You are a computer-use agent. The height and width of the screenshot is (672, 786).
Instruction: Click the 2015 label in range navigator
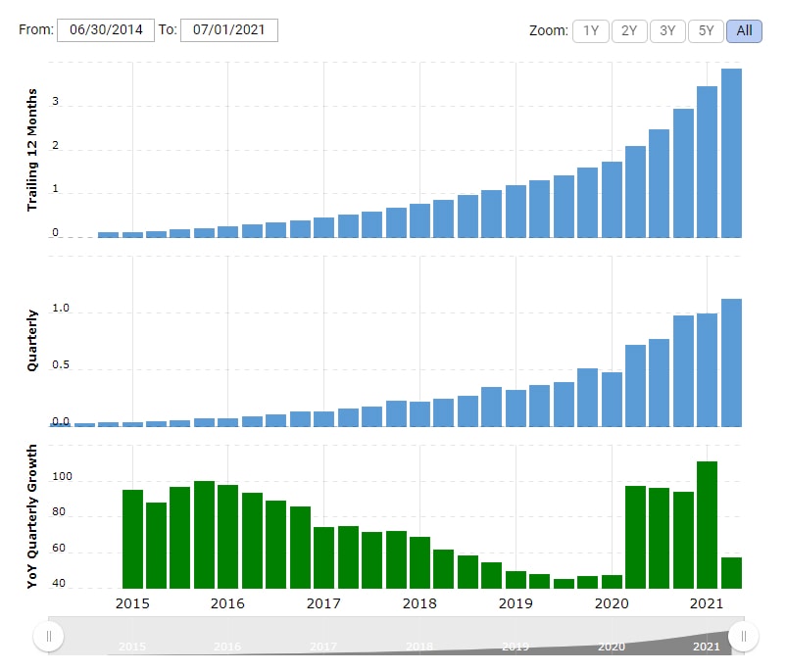click(132, 647)
